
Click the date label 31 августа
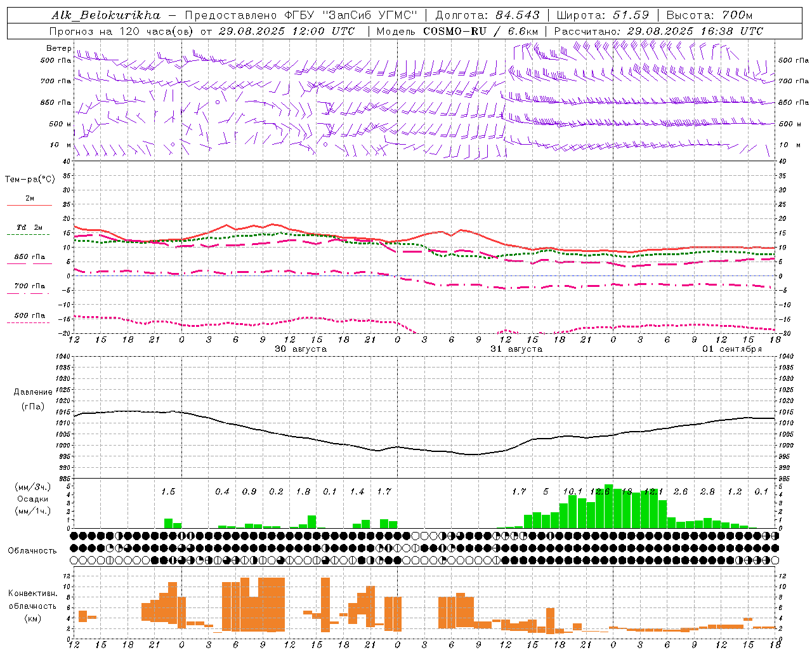[516, 349]
